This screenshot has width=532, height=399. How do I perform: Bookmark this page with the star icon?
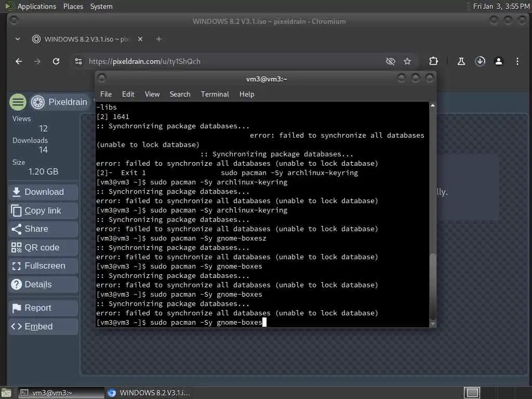click(407, 61)
